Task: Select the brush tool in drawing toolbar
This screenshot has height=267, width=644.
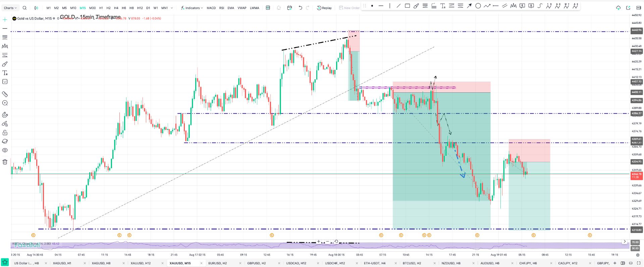Action: click(416, 6)
